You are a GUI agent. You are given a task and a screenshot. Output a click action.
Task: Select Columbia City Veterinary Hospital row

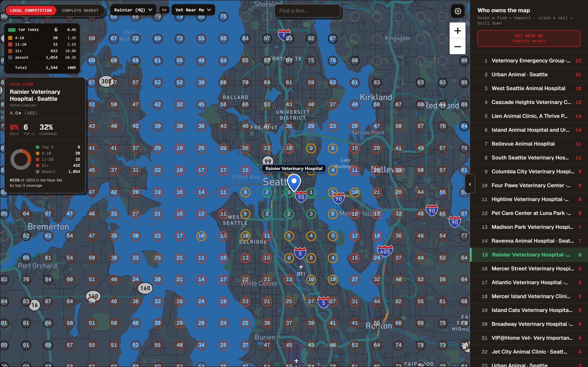pyautogui.click(x=529, y=171)
